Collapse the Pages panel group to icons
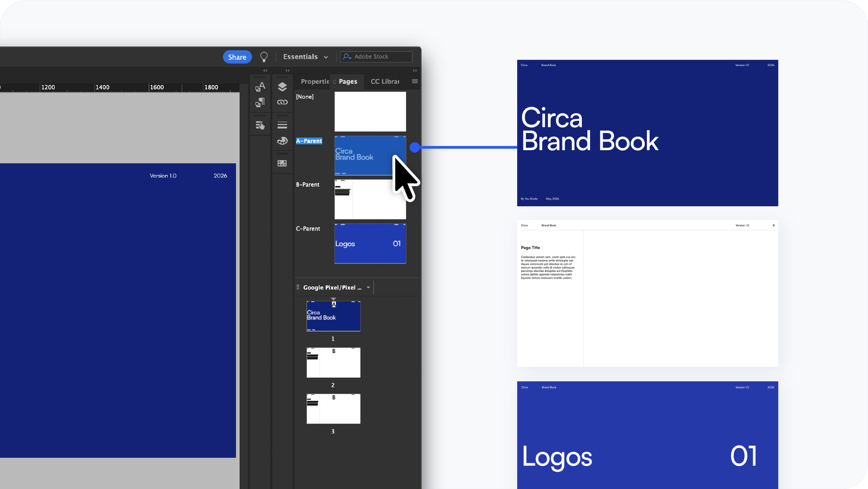The height and width of the screenshot is (489, 868). pyautogui.click(x=415, y=71)
